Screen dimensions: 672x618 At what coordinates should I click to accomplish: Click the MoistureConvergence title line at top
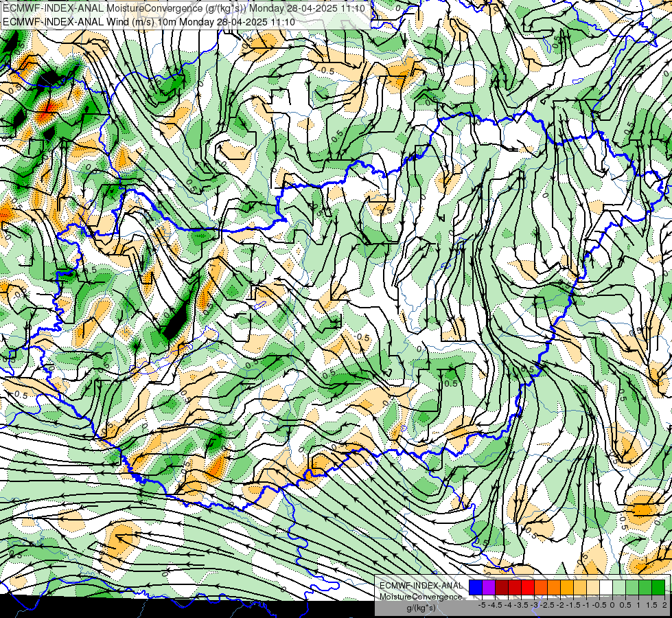pyautogui.click(x=183, y=8)
